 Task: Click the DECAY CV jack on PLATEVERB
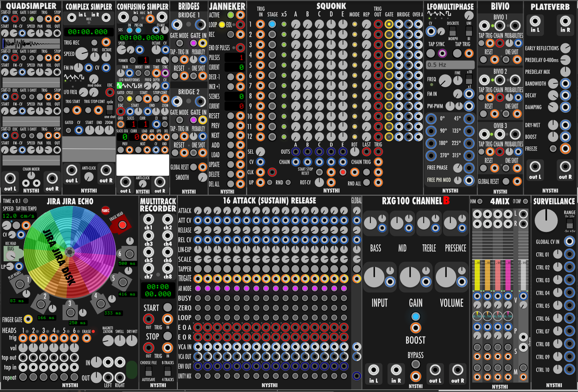[x=566, y=95]
